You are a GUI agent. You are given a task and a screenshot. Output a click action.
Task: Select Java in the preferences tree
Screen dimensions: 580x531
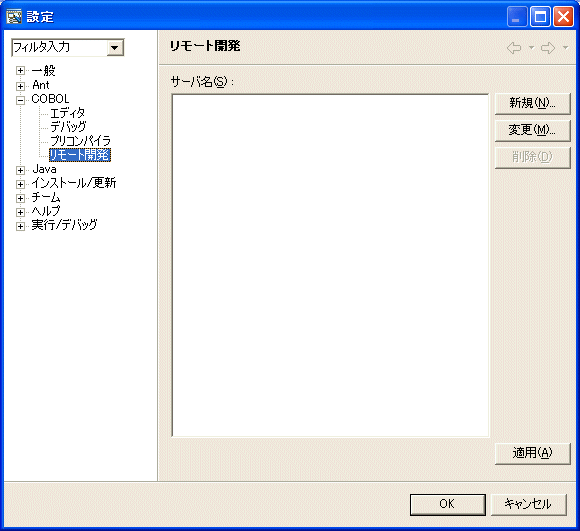[44, 169]
